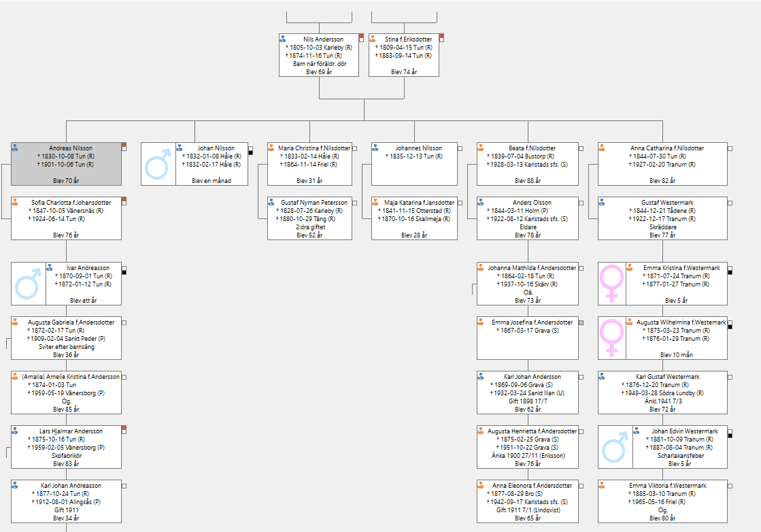Toggle the marker checkbox on Maria Christina f.Nilsdotter's box
The width and height of the screenshot is (761, 532).
click(x=355, y=148)
